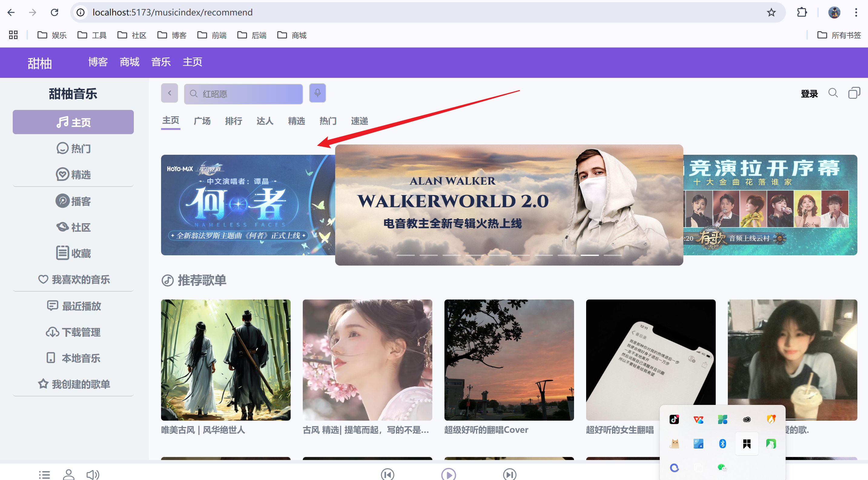Image resolution: width=868 pixels, height=480 pixels.
Task: Click the volume speaker icon
Action: point(93,475)
